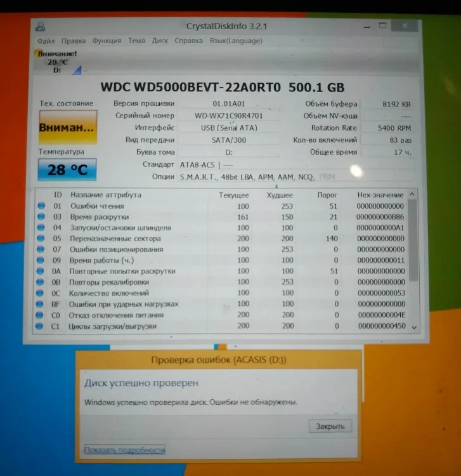This screenshot has height=476, width=461.
Task: Select the Время работы (ч.) row
Action: [x=221, y=260]
